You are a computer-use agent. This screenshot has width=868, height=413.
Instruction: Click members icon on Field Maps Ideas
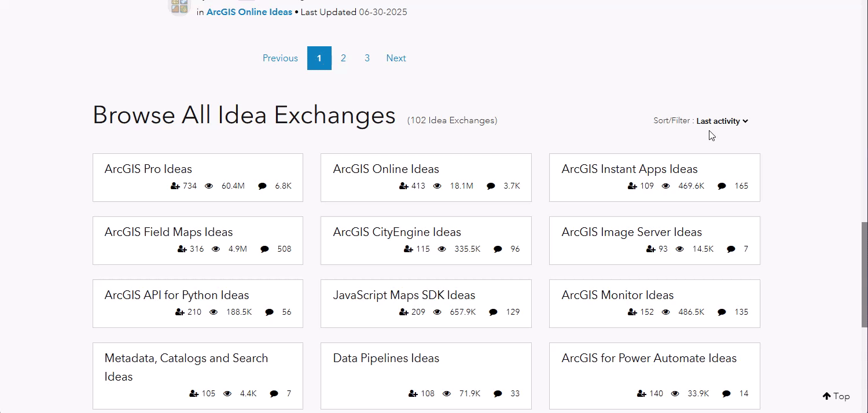tap(182, 249)
